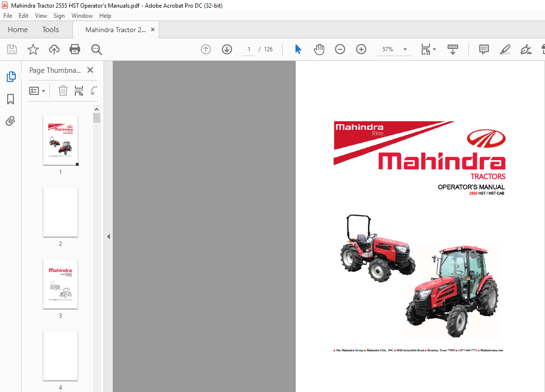
Task: Click the 2555 HST / HST CAB text
Action: point(486,194)
